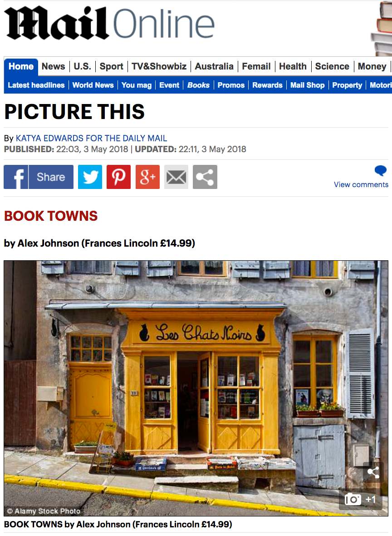This screenshot has width=392, height=536.
Task: Open the Books sub-navigation link
Action: (198, 85)
